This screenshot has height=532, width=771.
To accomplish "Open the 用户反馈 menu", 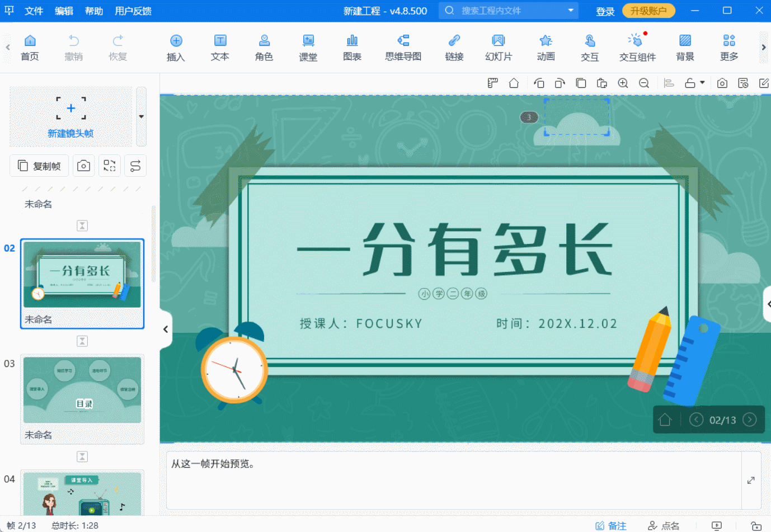I will pyautogui.click(x=133, y=11).
